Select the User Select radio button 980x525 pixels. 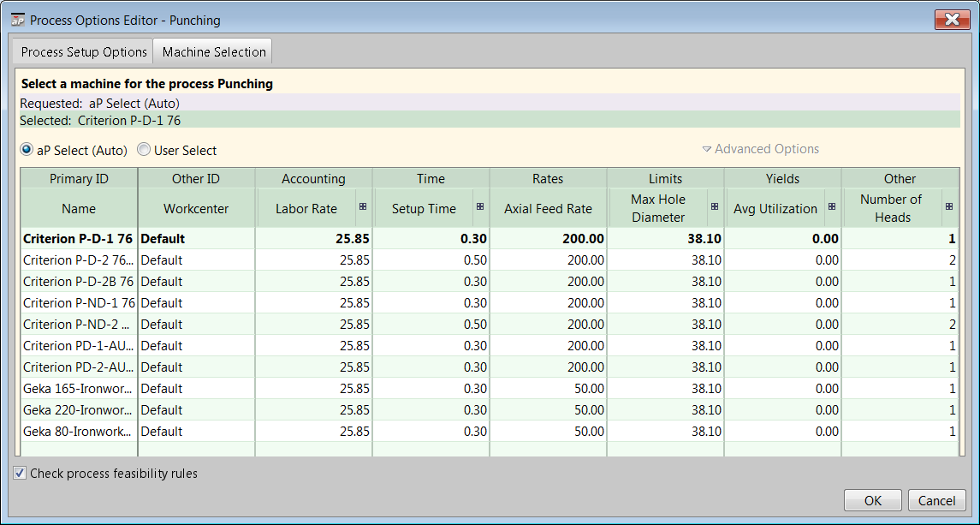coord(144,150)
